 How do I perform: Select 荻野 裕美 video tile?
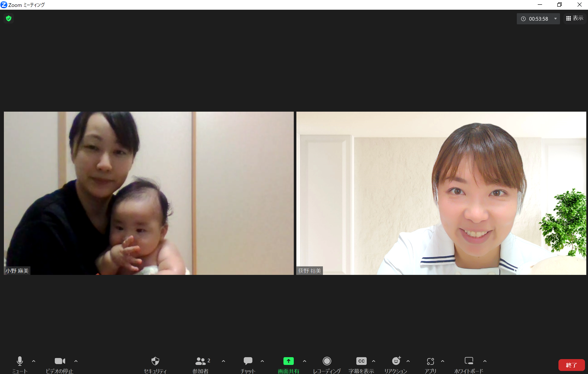[x=441, y=193]
